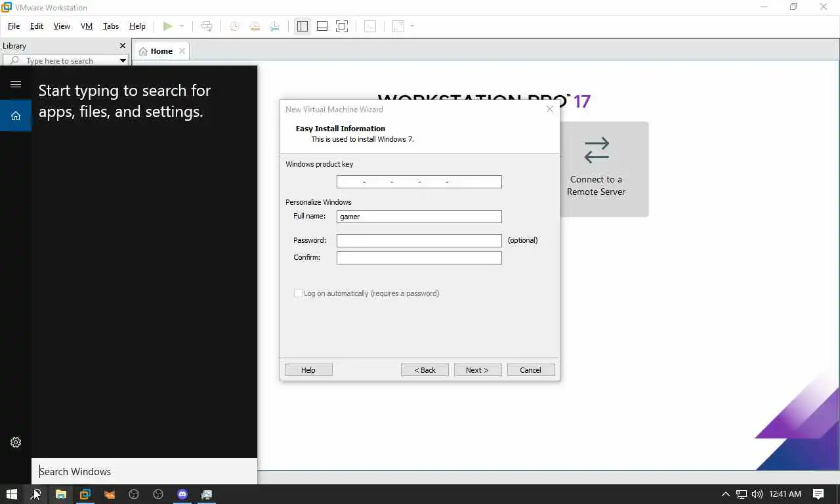Viewport: 840px width, 504px height.
Task: Click the first OBS taskbar icon
Action: point(134,494)
